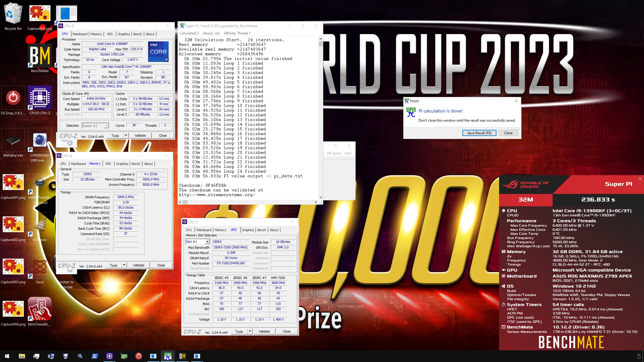Open the About...(A) menu in Super PI
Viewport: 644px width, 362px height.
[x=211, y=33]
